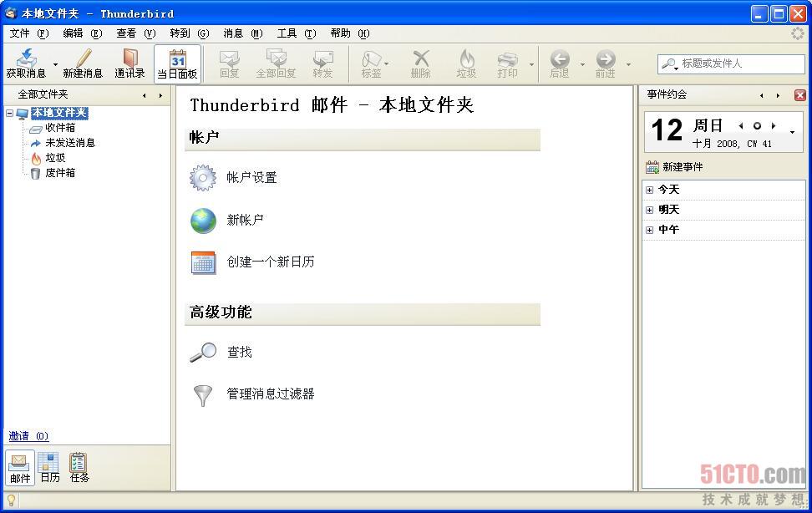The image size is (812, 513).
Task: Go to next day in minimonth
Action: 774,126
